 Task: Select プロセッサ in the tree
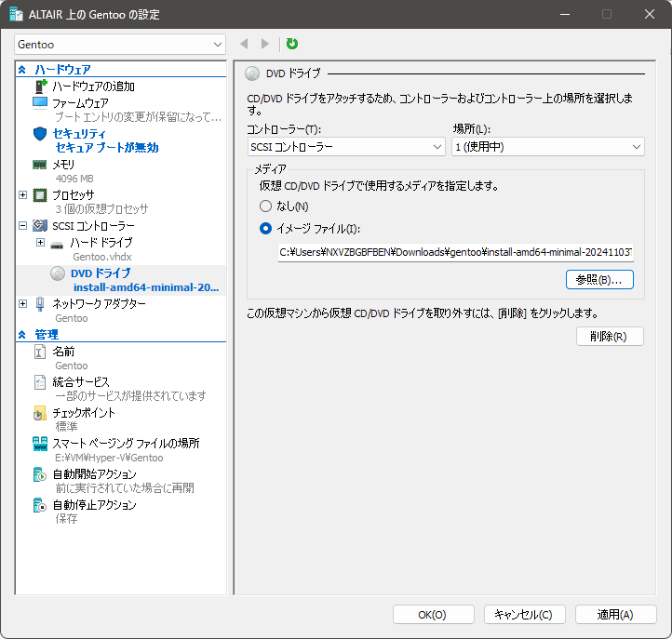(x=74, y=195)
